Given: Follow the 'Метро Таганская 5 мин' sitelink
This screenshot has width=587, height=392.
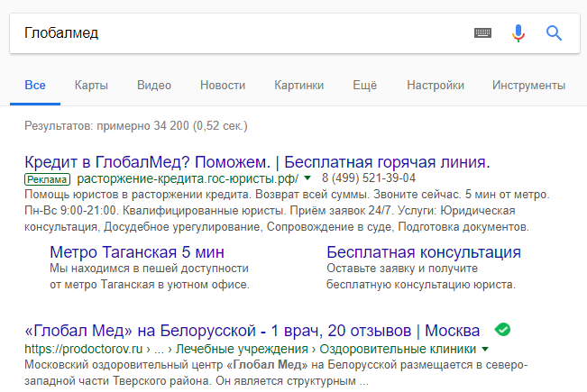Looking at the screenshot, I should click(x=137, y=251).
